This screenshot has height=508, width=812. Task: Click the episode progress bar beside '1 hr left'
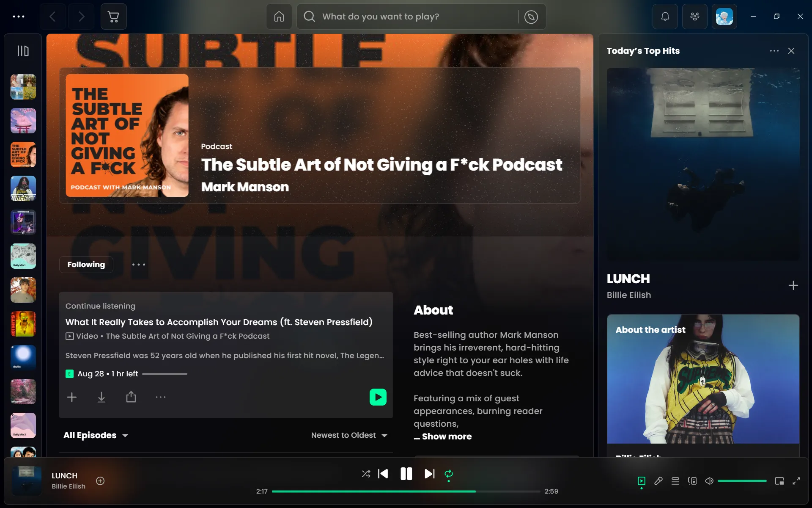click(x=165, y=374)
